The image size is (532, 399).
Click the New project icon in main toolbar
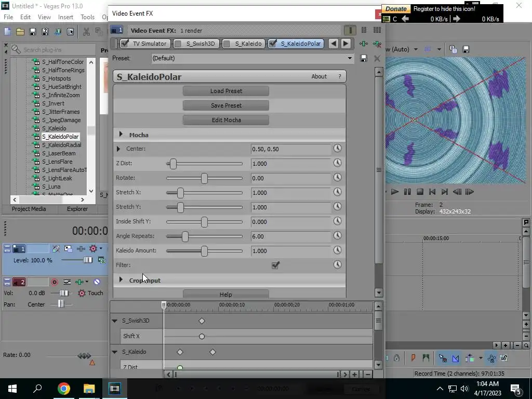[7, 32]
